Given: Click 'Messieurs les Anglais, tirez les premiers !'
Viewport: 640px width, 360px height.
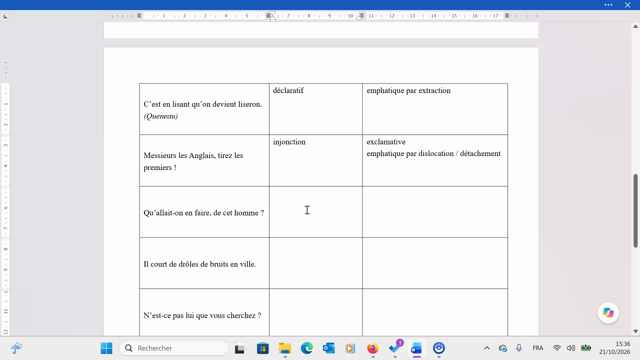Looking at the screenshot, I should pyautogui.click(x=193, y=161).
